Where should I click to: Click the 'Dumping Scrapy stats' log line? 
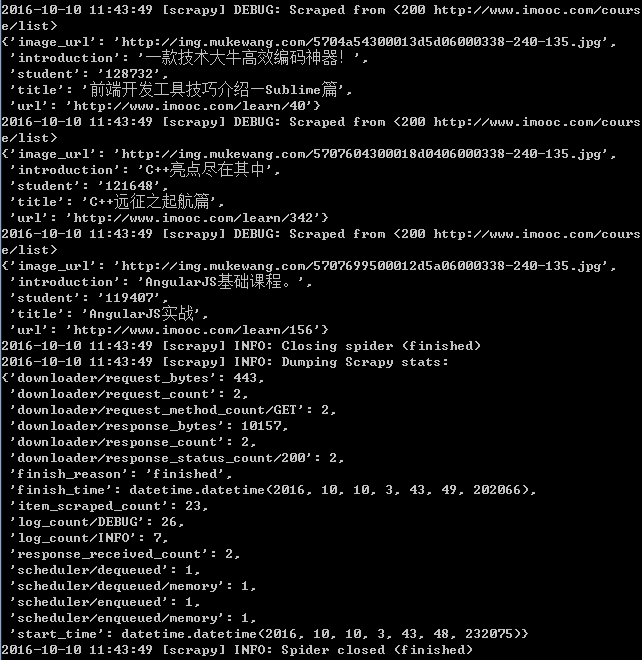tap(225, 362)
